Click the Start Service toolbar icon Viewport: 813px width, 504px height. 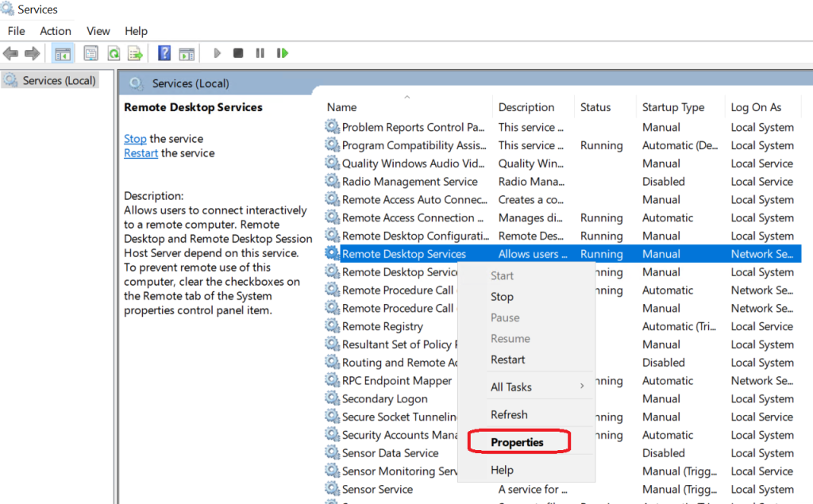217,52
